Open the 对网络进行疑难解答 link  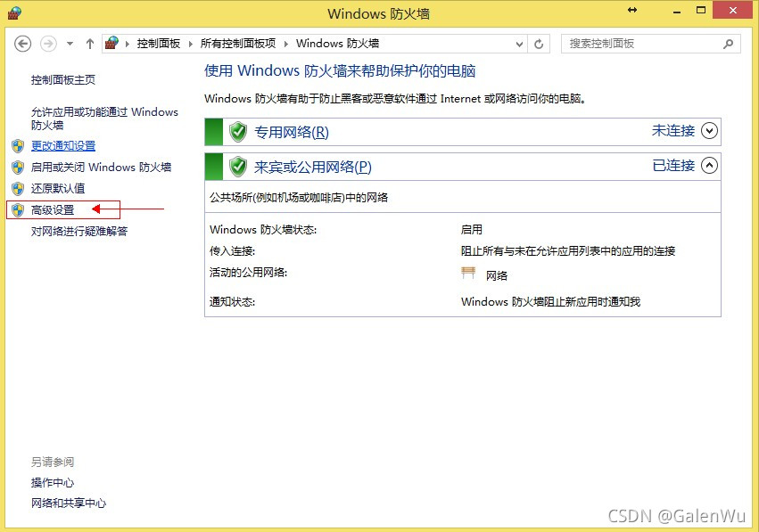coord(79,232)
